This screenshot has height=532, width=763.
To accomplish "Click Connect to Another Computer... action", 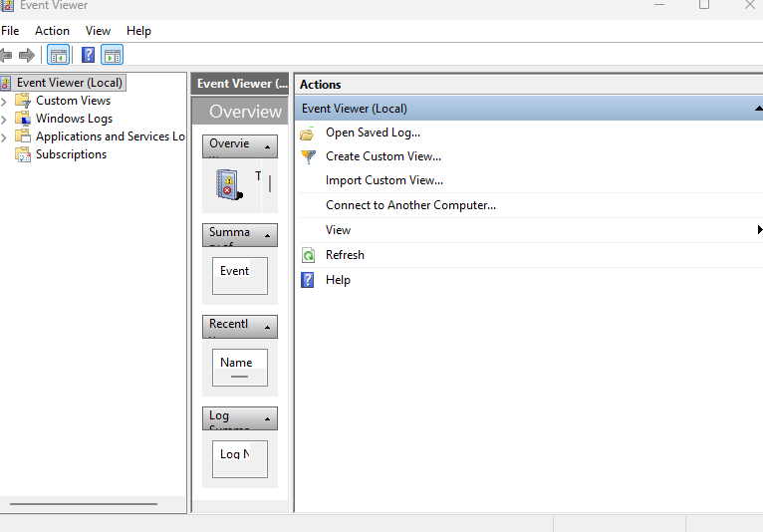I will 410,205.
